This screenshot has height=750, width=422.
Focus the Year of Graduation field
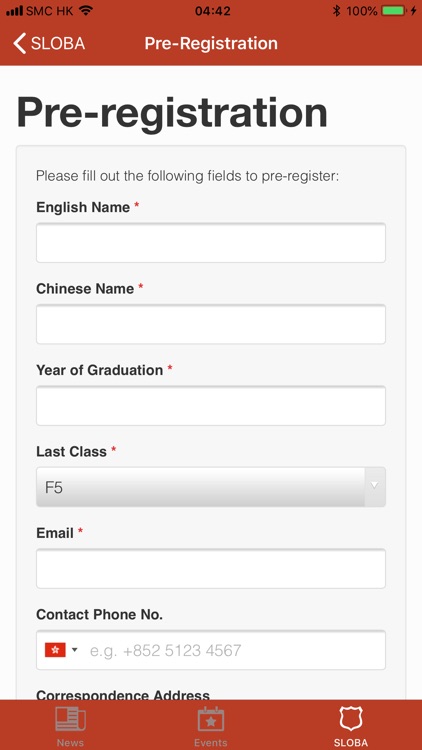tap(211, 406)
